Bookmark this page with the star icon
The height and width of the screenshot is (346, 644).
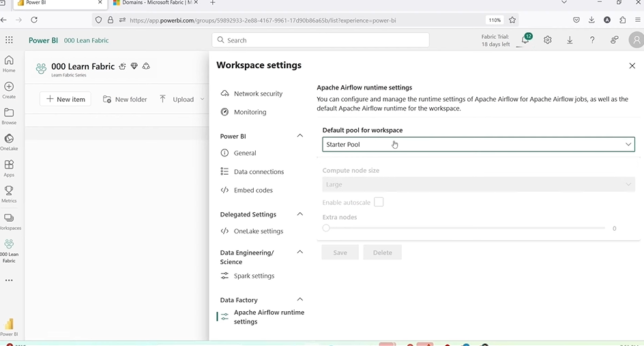(x=512, y=20)
